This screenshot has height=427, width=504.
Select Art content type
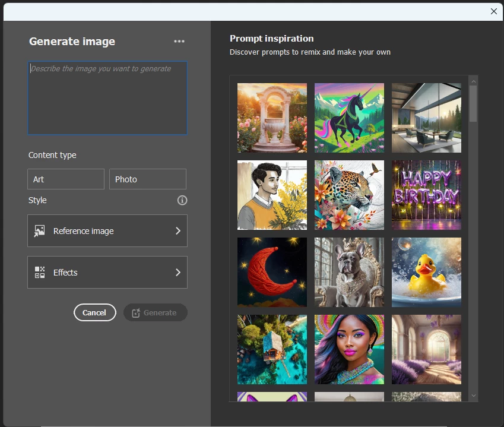coord(66,179)
